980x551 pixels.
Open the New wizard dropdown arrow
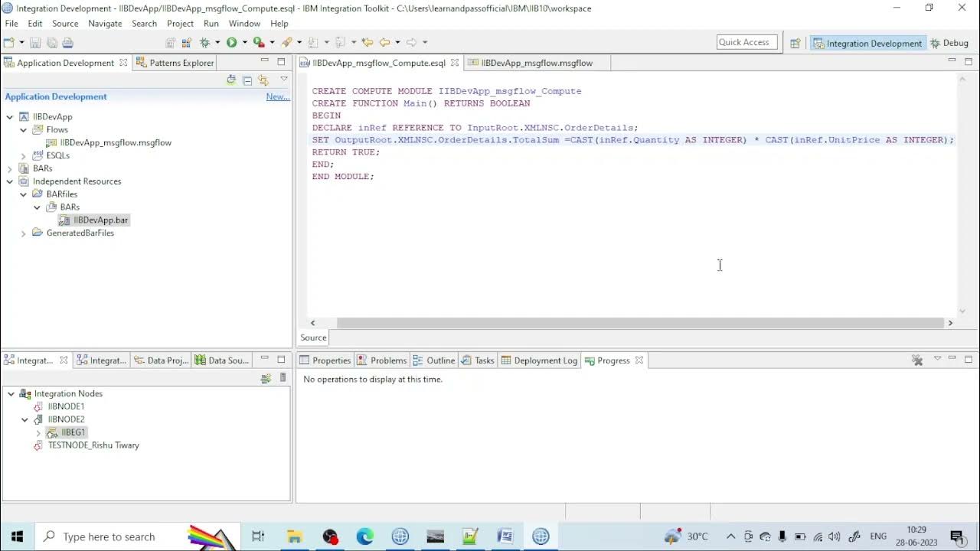coord(21,43)
